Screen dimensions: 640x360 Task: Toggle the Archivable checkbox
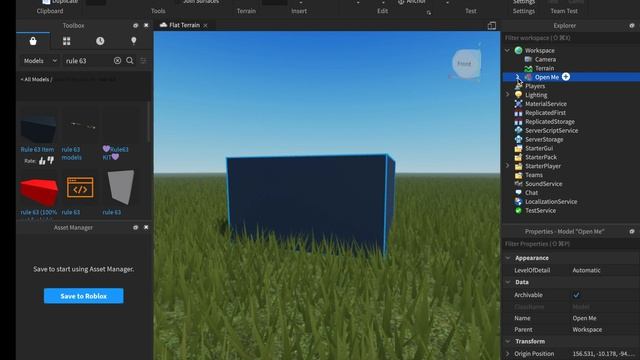576,295
